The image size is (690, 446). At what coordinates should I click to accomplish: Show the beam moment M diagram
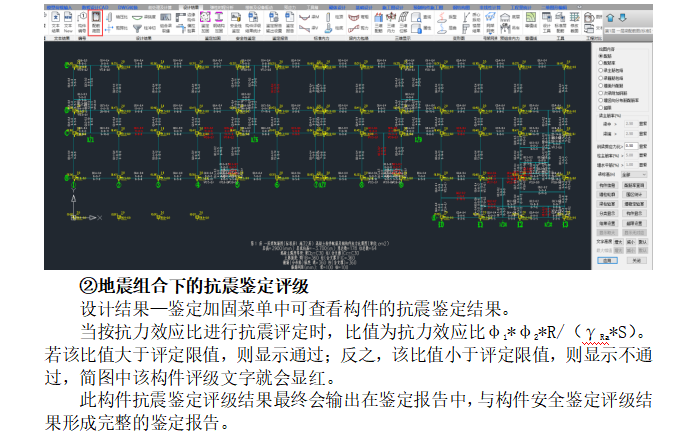[x=308, y=17]
